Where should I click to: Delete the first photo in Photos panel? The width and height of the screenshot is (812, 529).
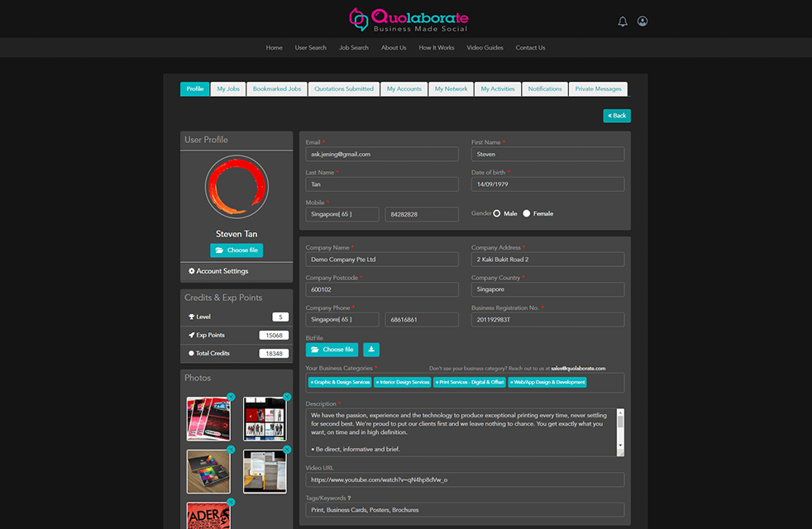point(231,397)
